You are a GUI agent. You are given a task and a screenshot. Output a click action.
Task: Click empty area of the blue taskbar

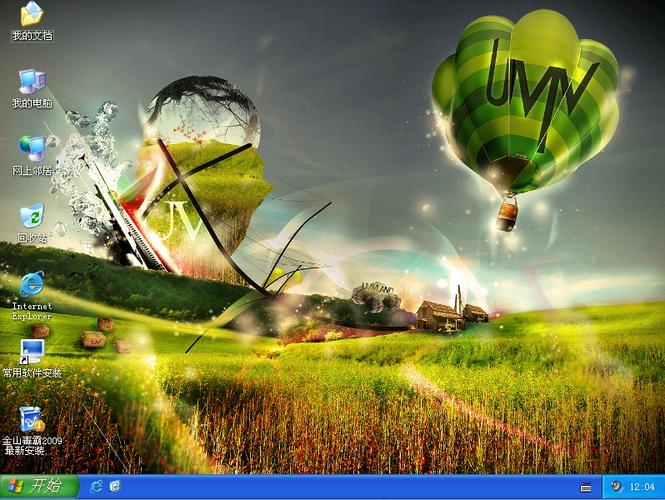350,487
